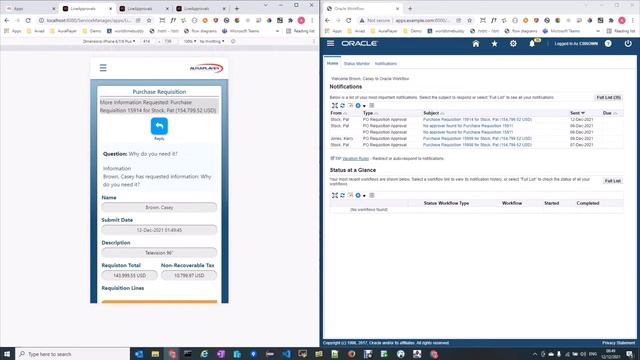Click the Submit Date field

(159, 230)
